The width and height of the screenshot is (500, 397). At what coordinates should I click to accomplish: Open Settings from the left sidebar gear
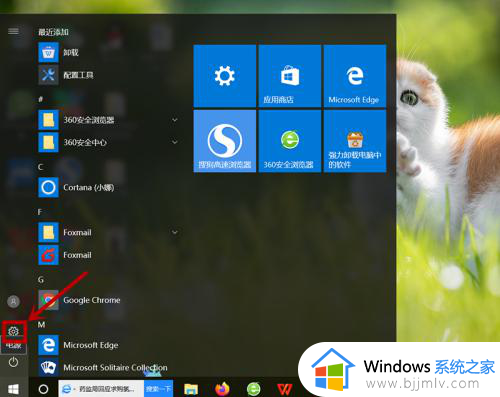click(x=13, y=331)
